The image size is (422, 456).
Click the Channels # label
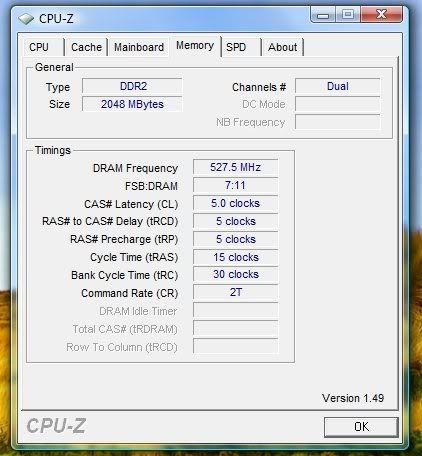point(259,87)
